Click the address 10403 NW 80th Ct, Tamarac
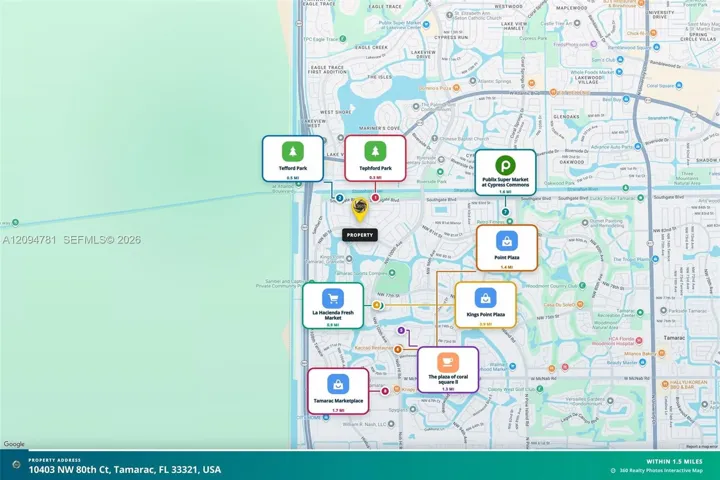 pos(125,469)
